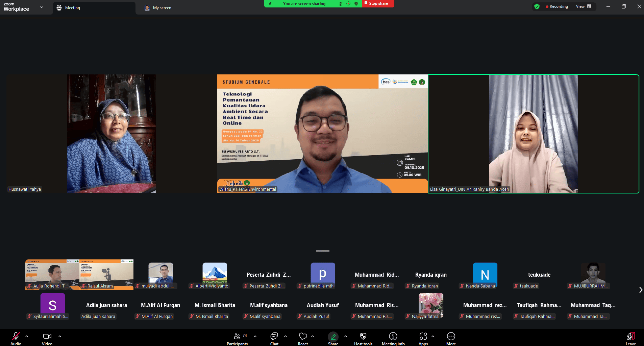This screenshot has width=644, height=346.
Task: Click the Stop share button
Action: 378,3
